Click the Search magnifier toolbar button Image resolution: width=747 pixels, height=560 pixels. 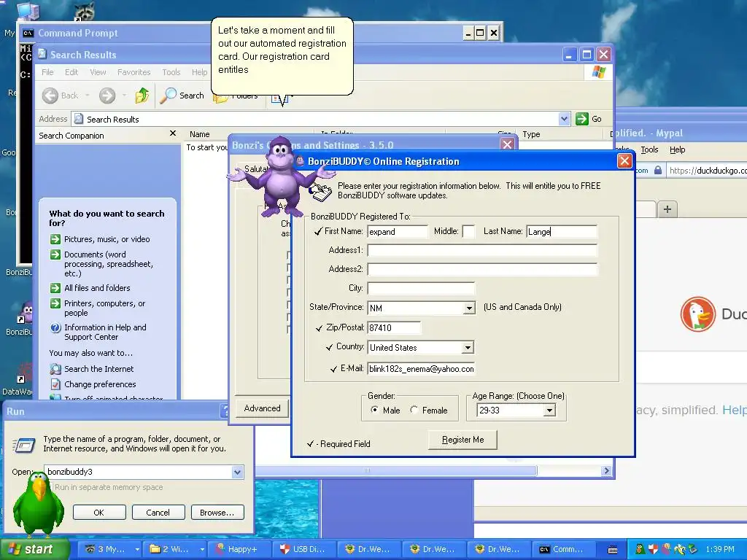coord(182,96)
